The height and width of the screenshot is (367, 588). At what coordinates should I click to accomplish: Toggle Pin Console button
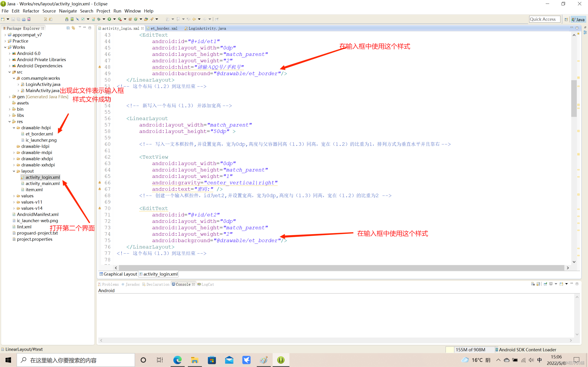545,284
